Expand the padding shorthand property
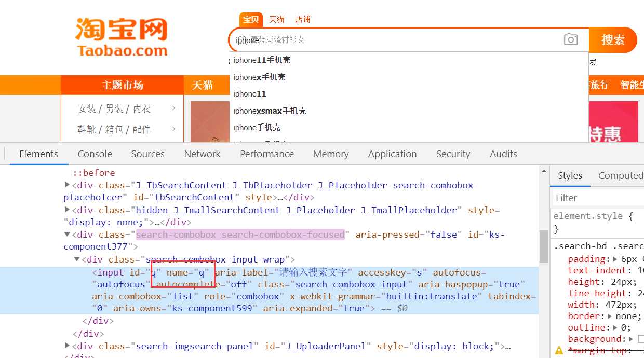The width and height of the screenshot is (644, 358). (615, 259)
